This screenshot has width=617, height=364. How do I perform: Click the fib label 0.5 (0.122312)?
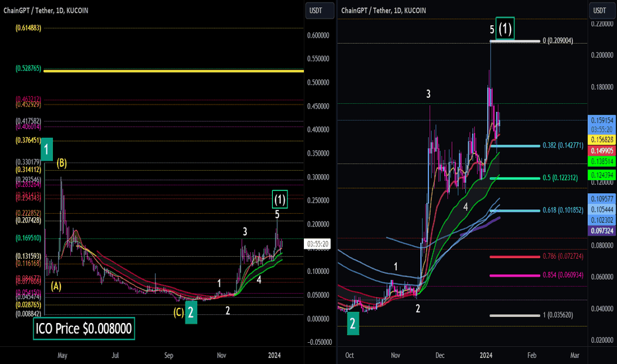[560, 178]
